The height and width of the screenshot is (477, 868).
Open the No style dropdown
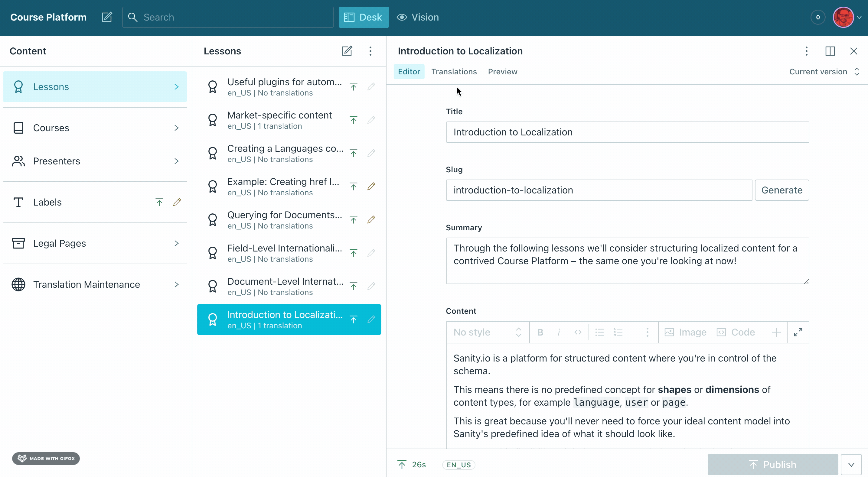click(x=488, y=332)
